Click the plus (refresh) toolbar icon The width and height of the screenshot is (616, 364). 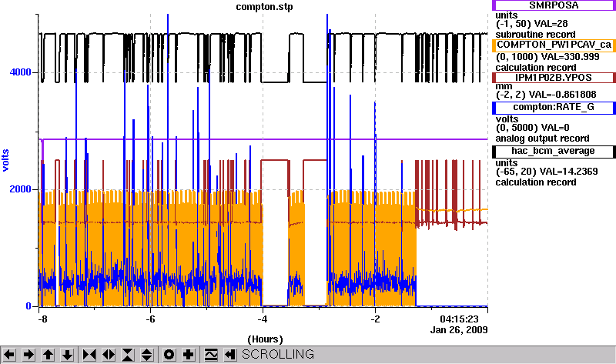189,355
